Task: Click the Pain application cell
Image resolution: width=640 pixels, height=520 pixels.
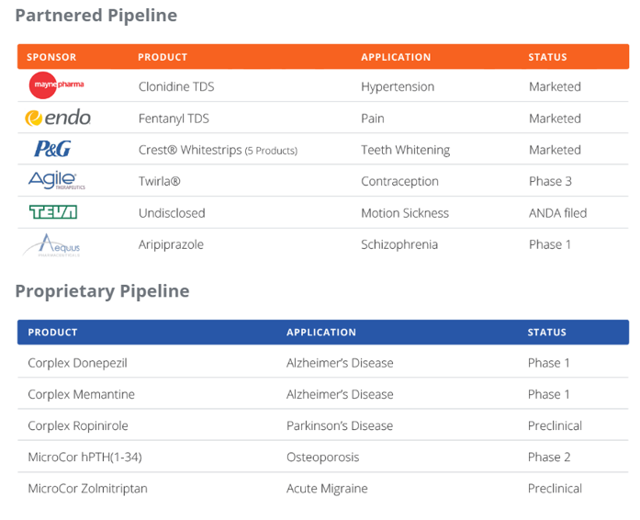Action: coord(373,118)
